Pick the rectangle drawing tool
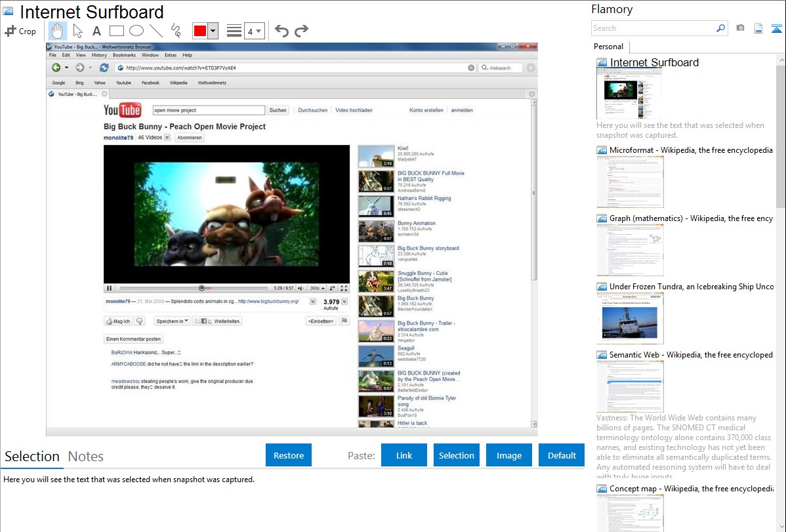This screenshot has width=786, height=532. click(116, 31)
